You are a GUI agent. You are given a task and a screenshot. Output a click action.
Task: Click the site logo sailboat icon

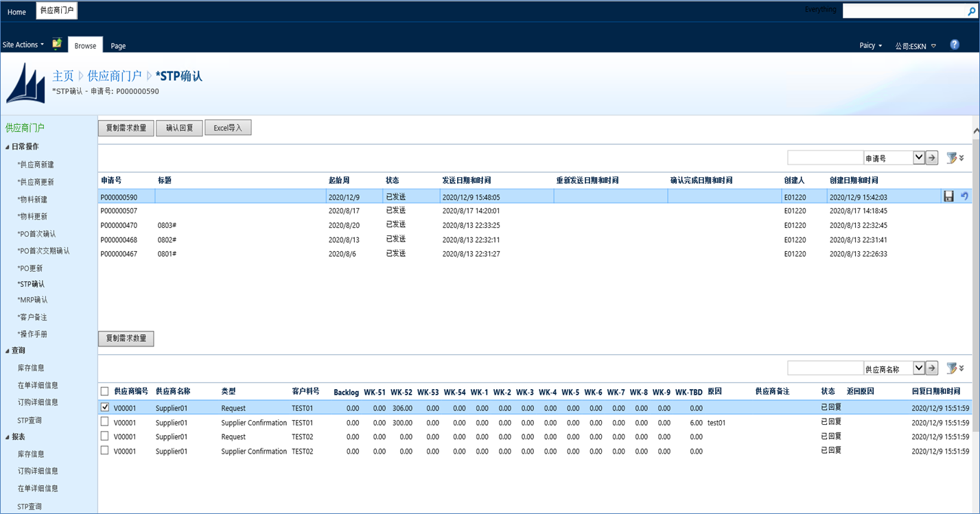click(x=25, y=83)
